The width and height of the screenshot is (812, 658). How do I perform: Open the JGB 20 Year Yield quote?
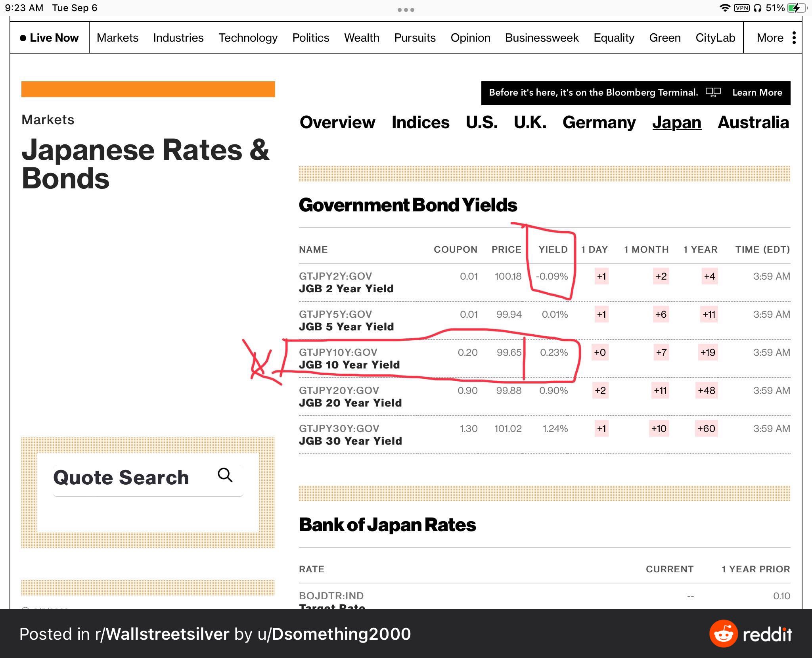[x=350, y=403]
